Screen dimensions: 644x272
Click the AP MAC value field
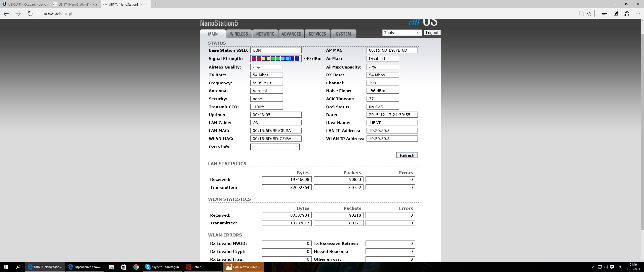pyautogui.click(x=392, y=50)
